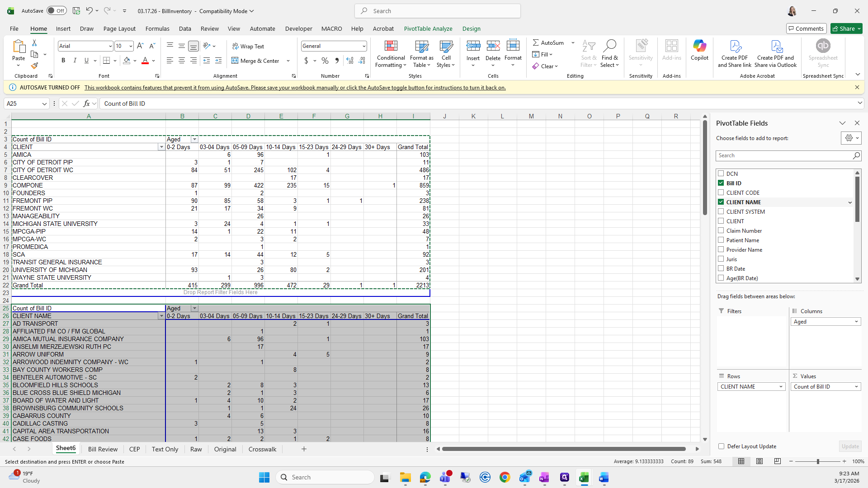
Task: Uncheck the Bill ID field checkbox
Action: (x=721, y=183)
